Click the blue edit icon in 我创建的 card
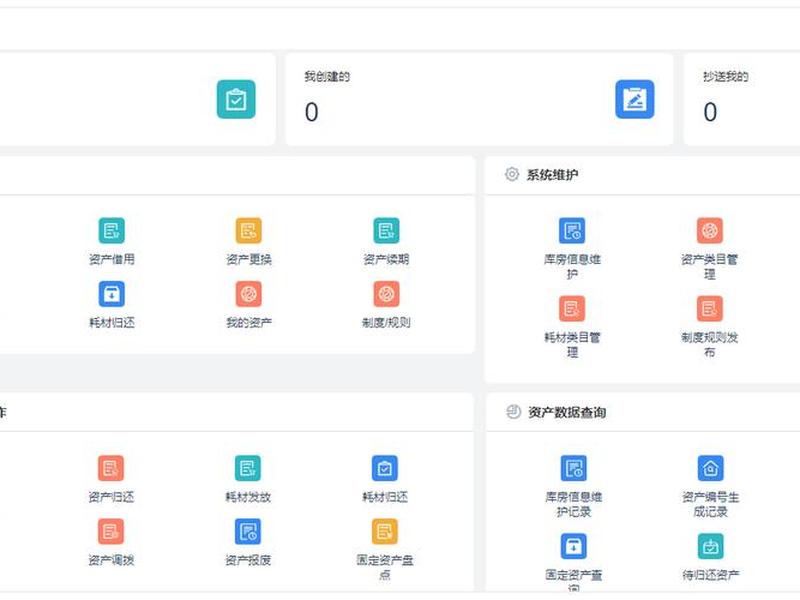 point(635,99)
